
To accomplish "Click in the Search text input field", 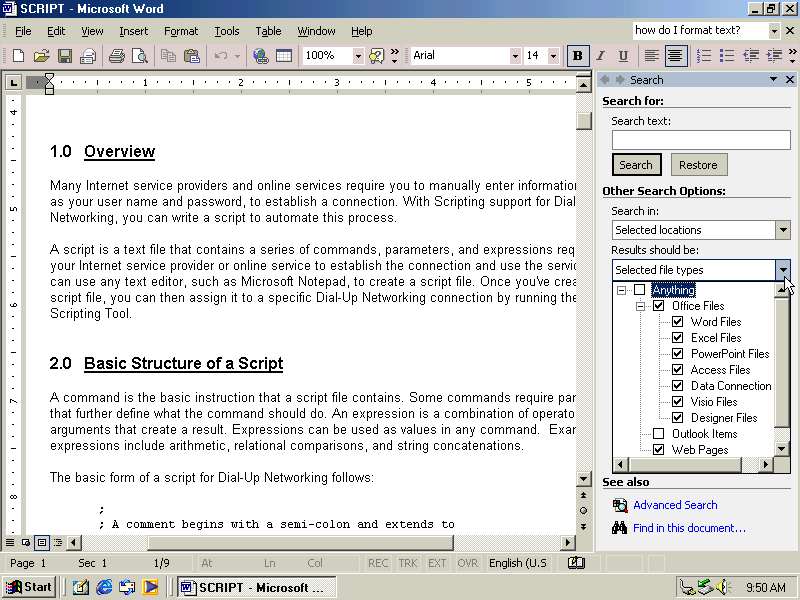I will pyautogui.click(x=701, y=140).
